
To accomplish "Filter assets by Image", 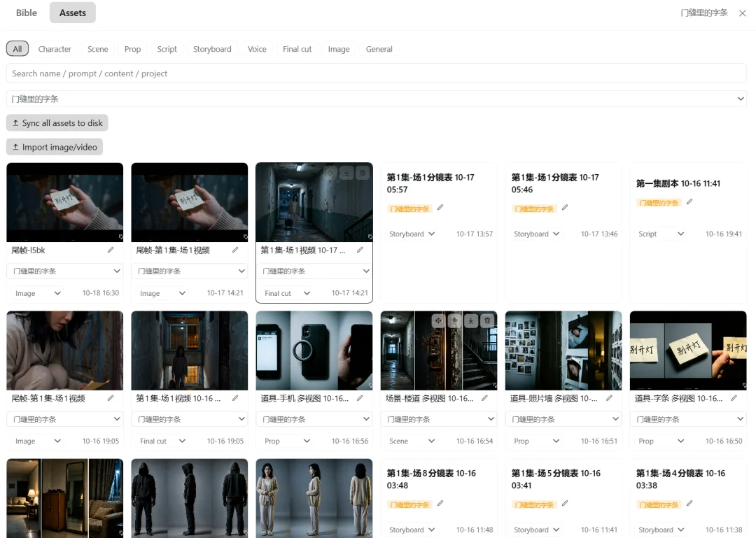I will [x=339, y=49].
